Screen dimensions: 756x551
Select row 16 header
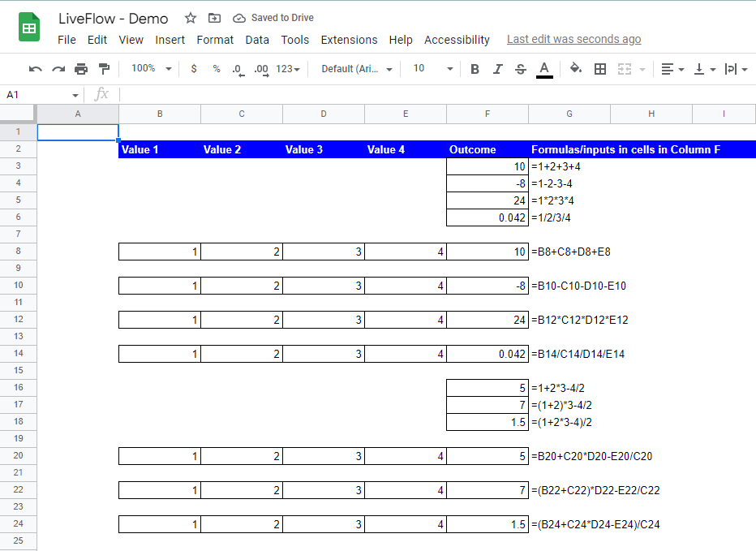coord(19,387)
